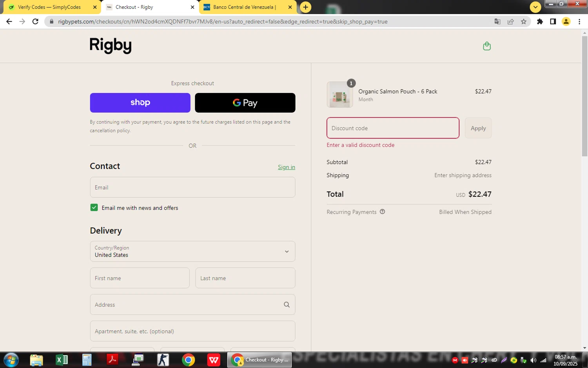The width and height of the screenshot is (588, 368).
Task: Go back with browser back arrow
Action: (9, 22)
